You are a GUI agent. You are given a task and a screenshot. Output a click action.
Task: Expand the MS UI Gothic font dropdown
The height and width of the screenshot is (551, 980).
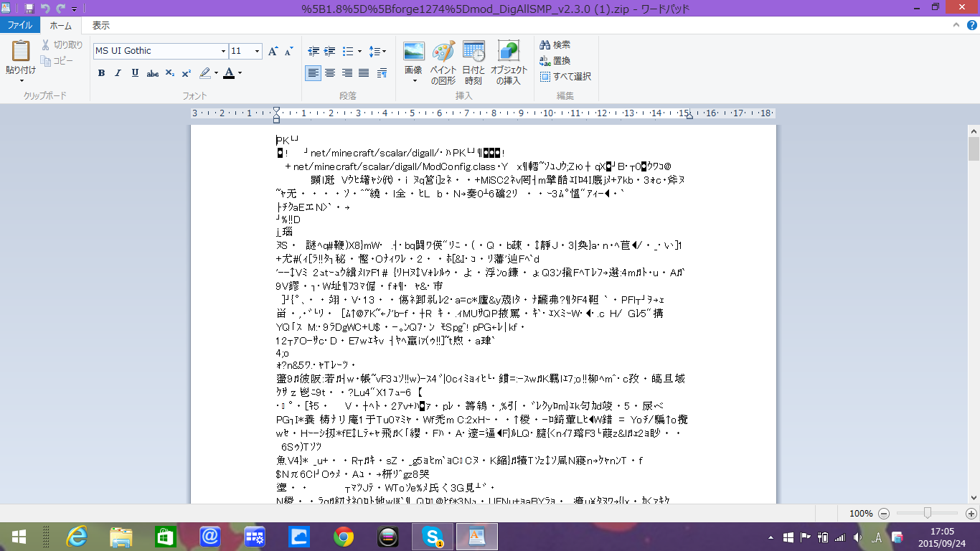click(223, 52)
